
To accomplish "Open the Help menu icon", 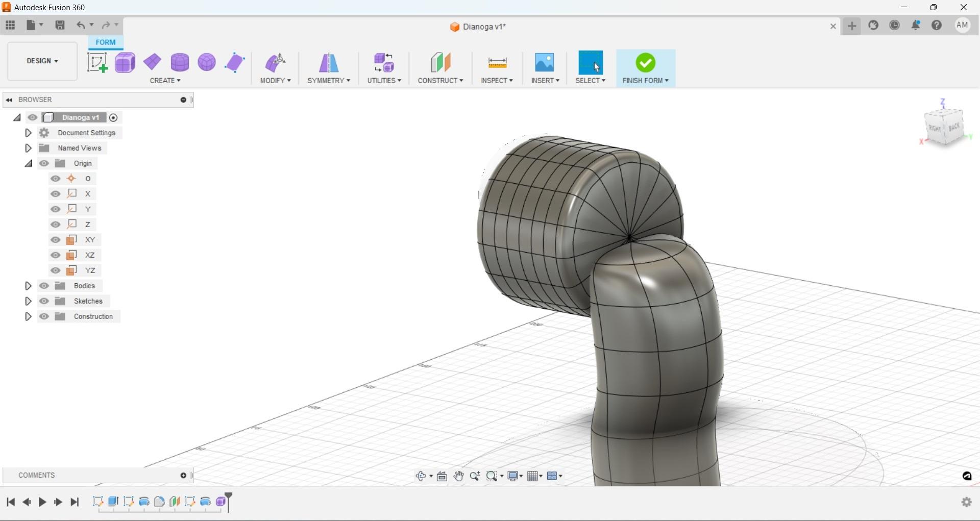I will 937,25.
